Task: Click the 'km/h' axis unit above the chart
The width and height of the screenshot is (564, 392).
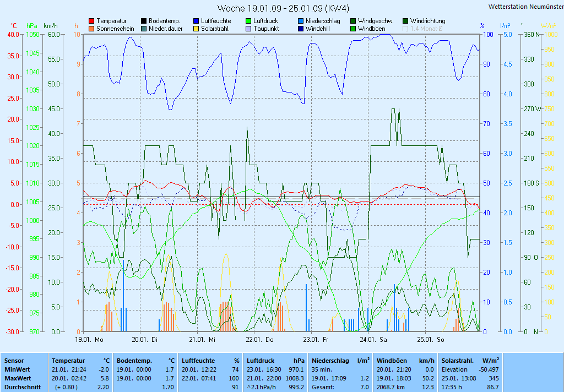Action: (x=50, y=26)
